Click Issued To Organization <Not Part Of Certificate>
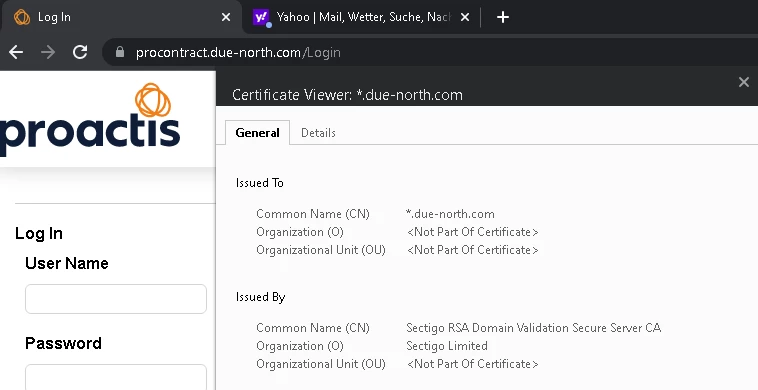Viewport: 758px width, 390px height. click(473, 232)
